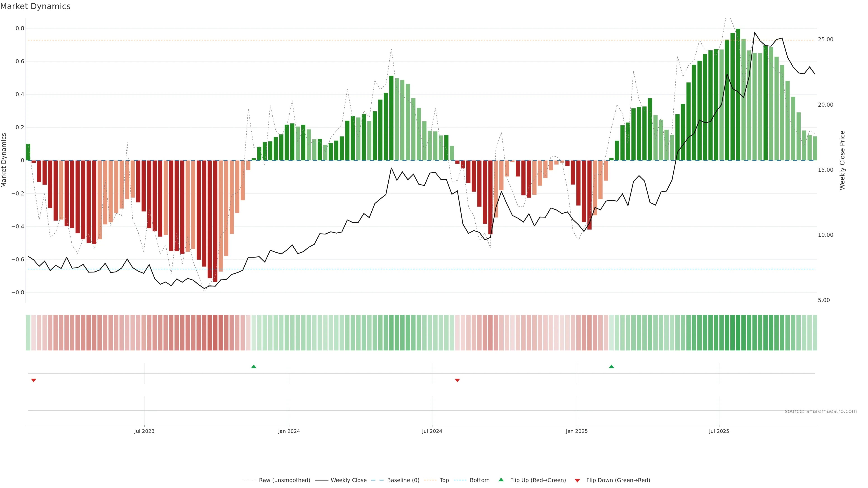
Task: Click the Jan 2024 axis label
Action: [289, 431]
